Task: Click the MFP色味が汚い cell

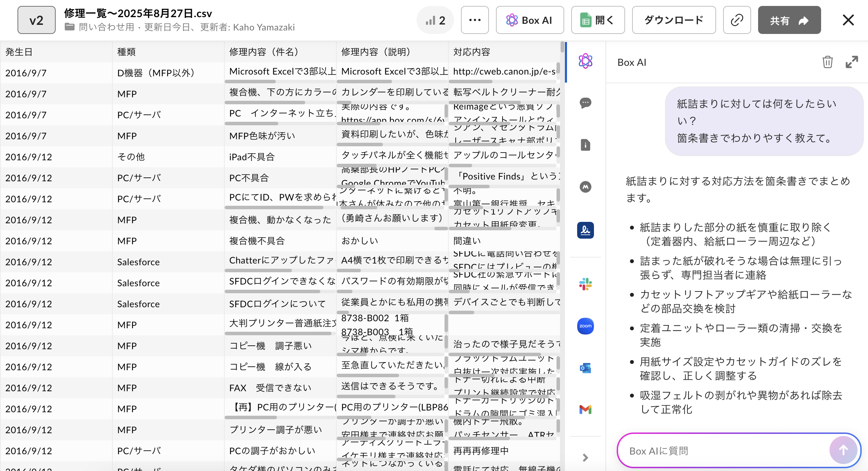Action: (280, 136)
